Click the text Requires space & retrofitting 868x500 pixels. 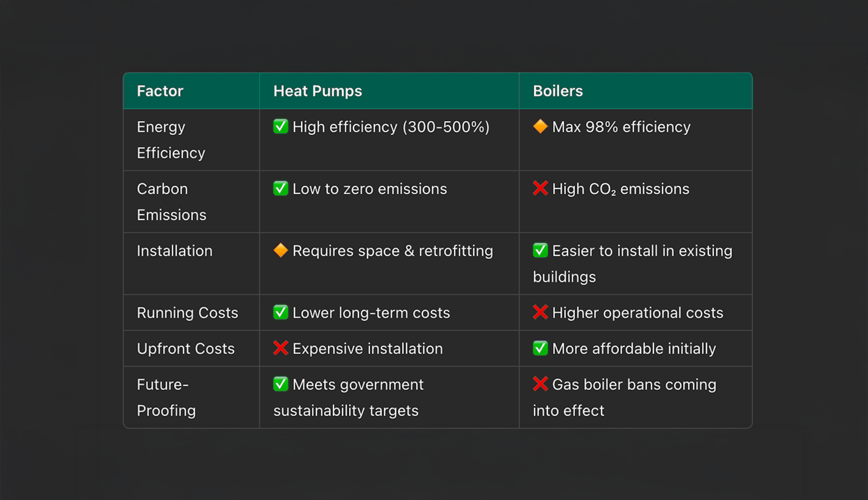click(x=393, y=251)
